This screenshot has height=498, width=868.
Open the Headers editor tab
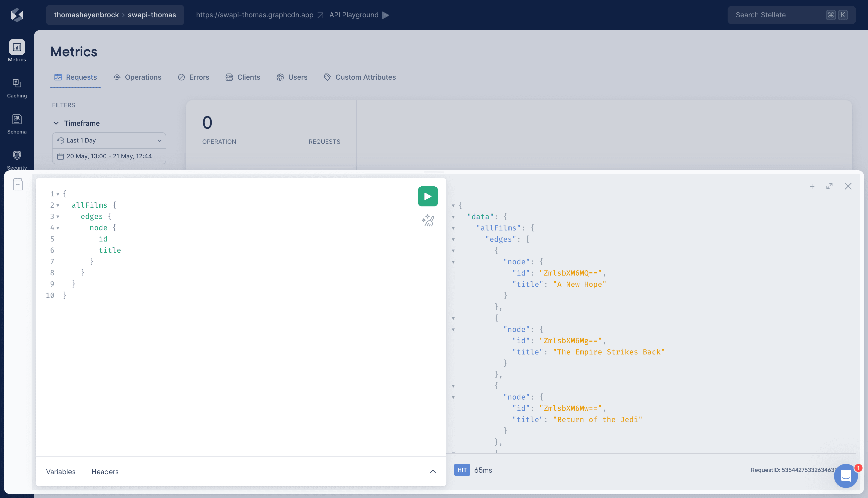105,472
